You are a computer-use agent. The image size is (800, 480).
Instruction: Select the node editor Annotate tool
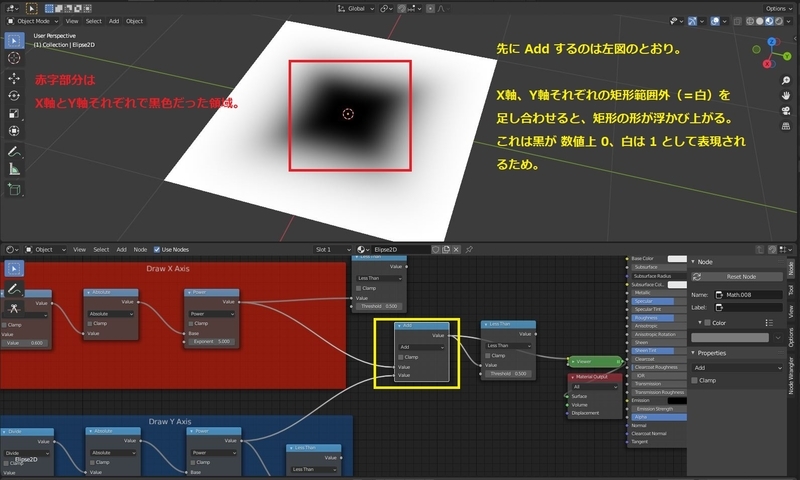click(14, 289)
